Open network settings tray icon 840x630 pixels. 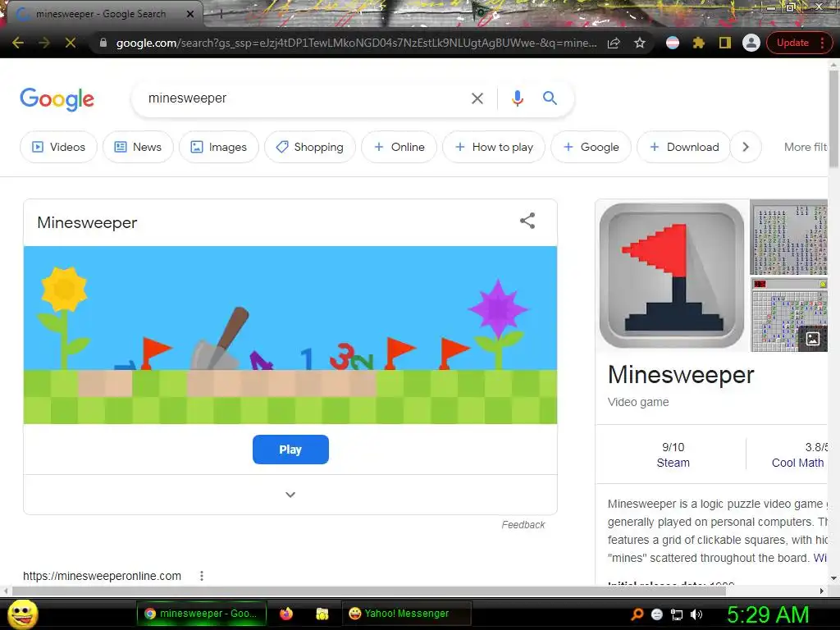click(677, 614)
